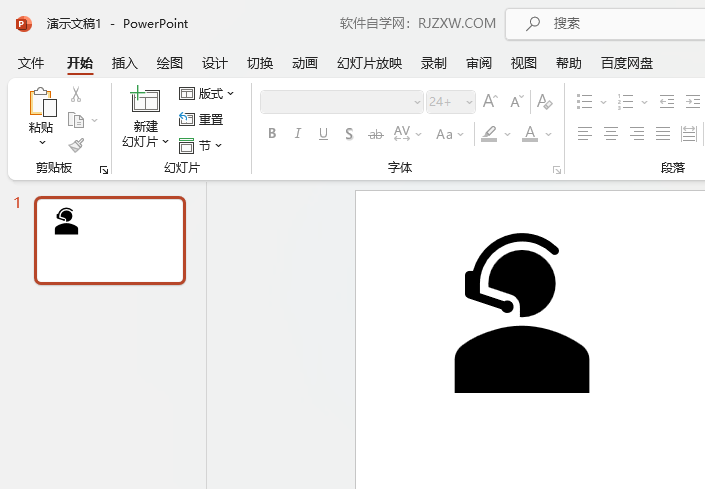Image resolution: width=705 pixels, height=489 pixels.
Task: Open the Paste options dropdown arrow
Action: pyautogui.click(x=42, y=142)
